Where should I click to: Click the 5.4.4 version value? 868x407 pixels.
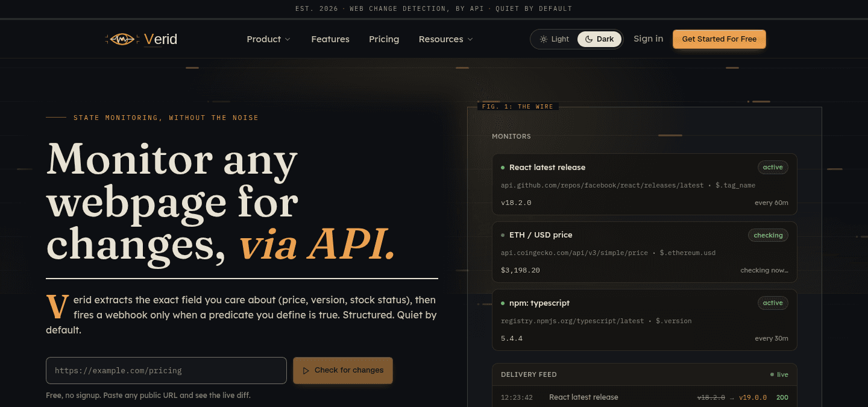pyautogui.click(x=512, y=338)
